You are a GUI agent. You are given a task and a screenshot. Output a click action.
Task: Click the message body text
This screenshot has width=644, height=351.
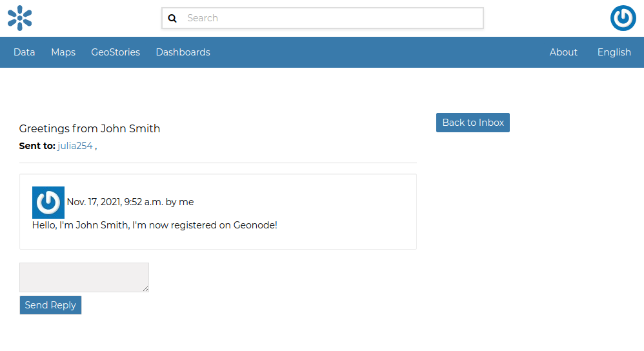(155, 225)
